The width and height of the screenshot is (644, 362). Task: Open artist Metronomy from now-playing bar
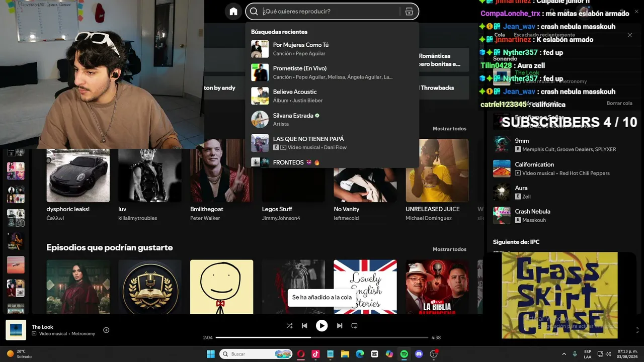point(83,334)
